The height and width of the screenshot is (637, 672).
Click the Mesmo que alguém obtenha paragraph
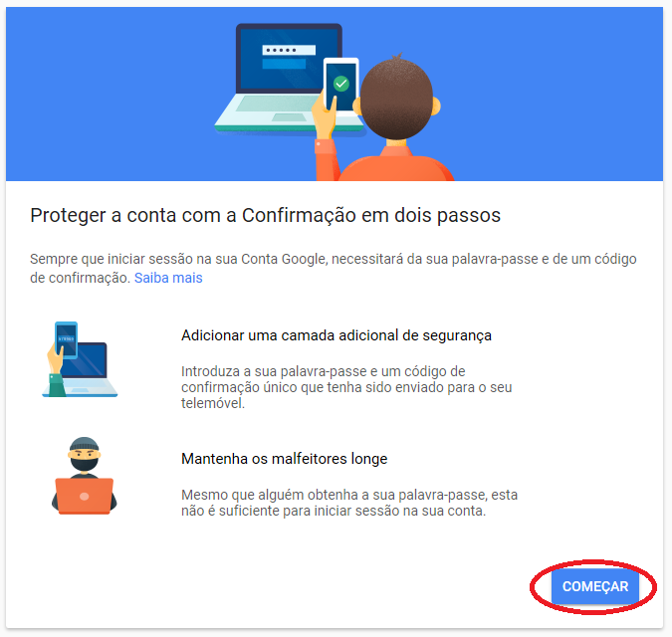coord(349,503)
